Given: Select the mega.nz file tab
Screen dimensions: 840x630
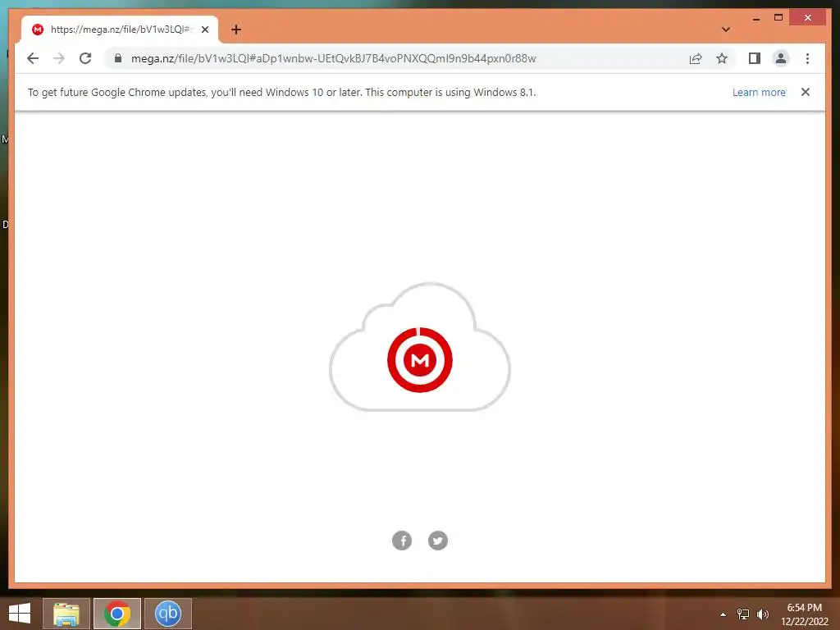Looking at the screenshot, I should click(x=120, y=30).
